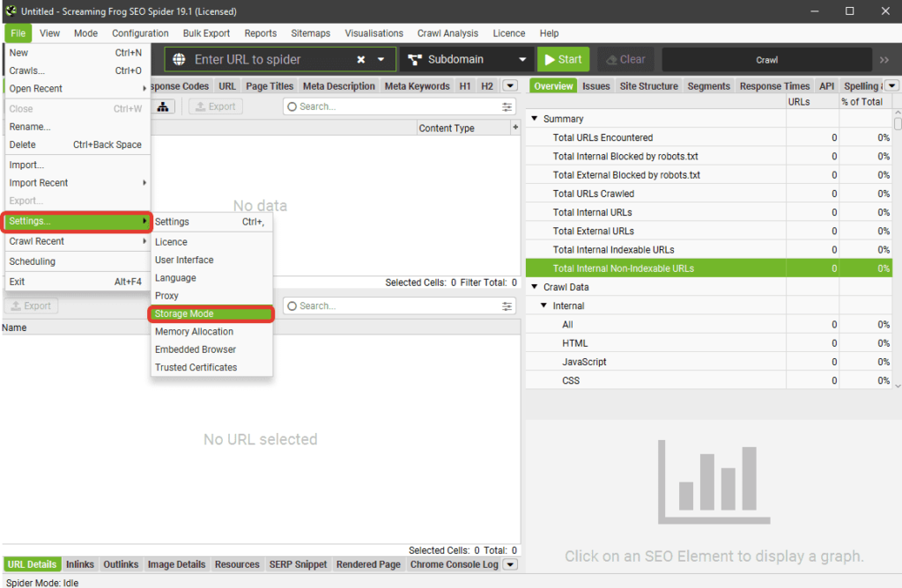The height and width of the screenshot is (588, 902).
Task: Click Licence in settings submenu
Action: click(211, 242)
